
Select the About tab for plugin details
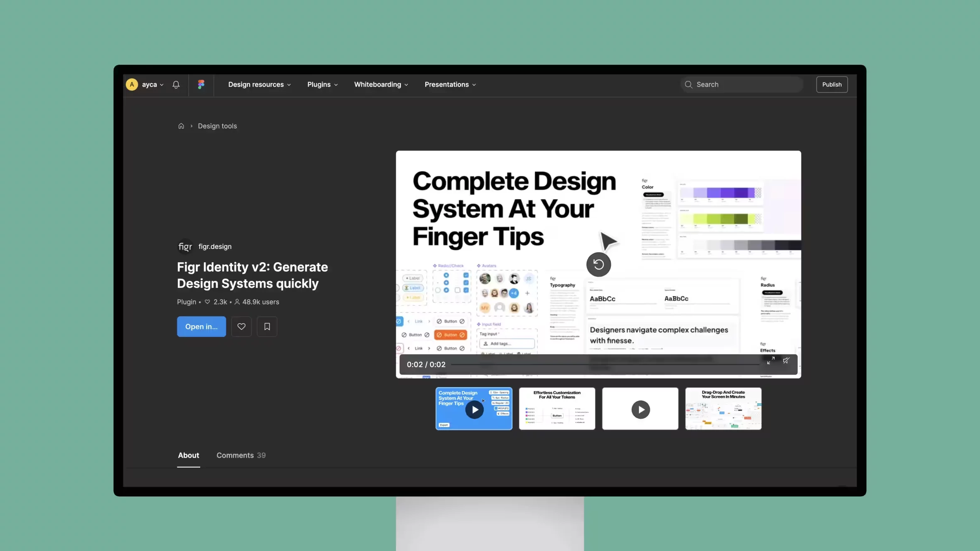click(189, 455)
